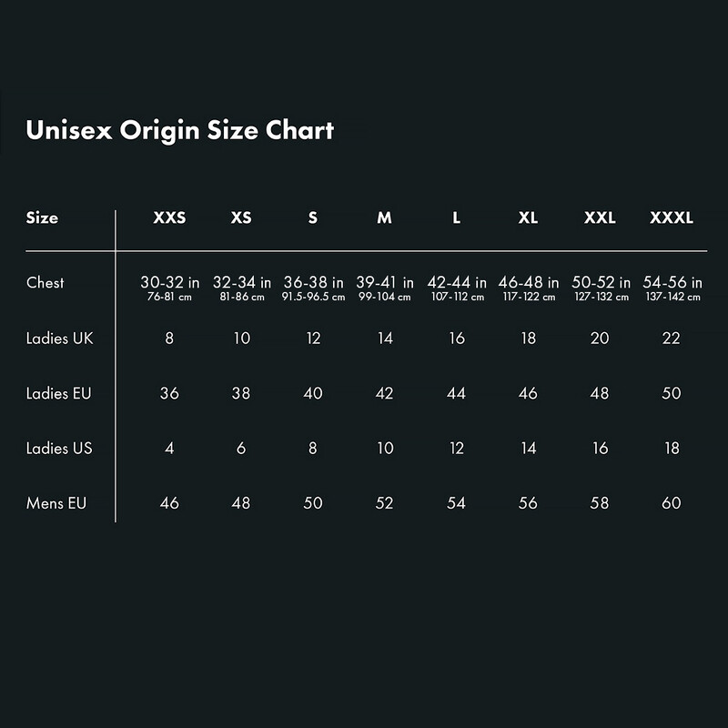This screenshot has width=728, height=728.
Task: Pick the XXXL size column header
Action: (672, 218)
